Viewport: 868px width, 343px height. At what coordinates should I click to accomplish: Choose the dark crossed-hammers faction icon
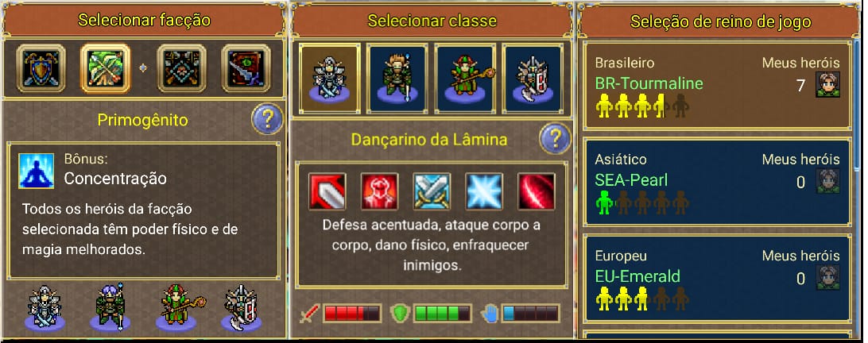point(181,68)
